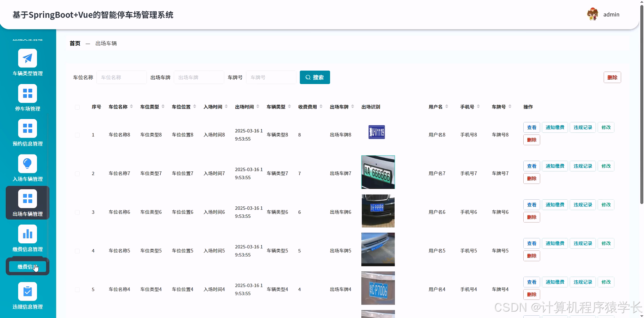644x318 pixels.
Task: Click 出场车牌8 cell
Action: [340, 135]
